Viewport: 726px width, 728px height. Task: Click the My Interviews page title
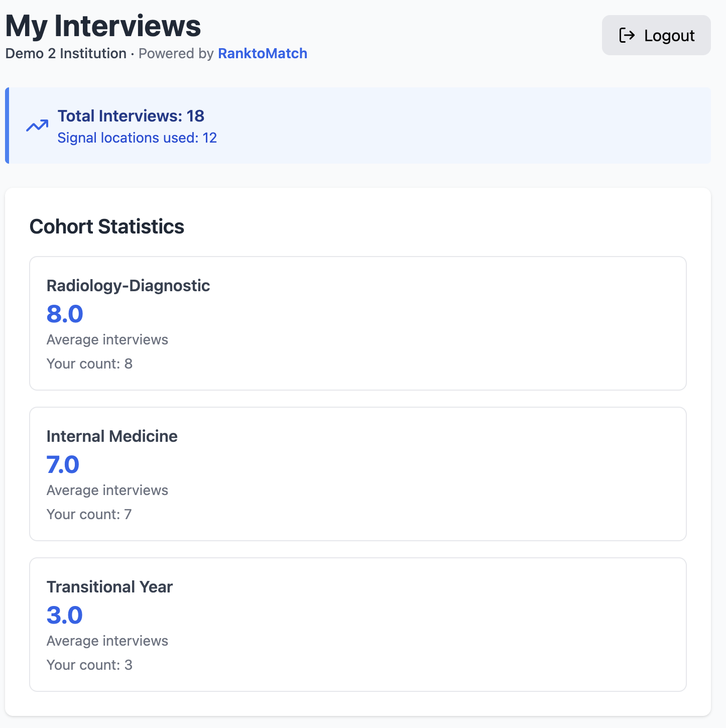tap(103, 26)
